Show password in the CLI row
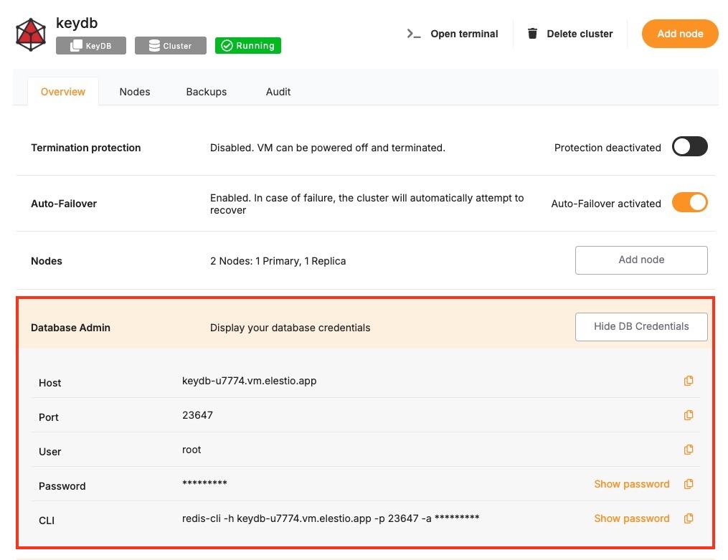Screen dimensions: 728x560 [x=631, y=518]
